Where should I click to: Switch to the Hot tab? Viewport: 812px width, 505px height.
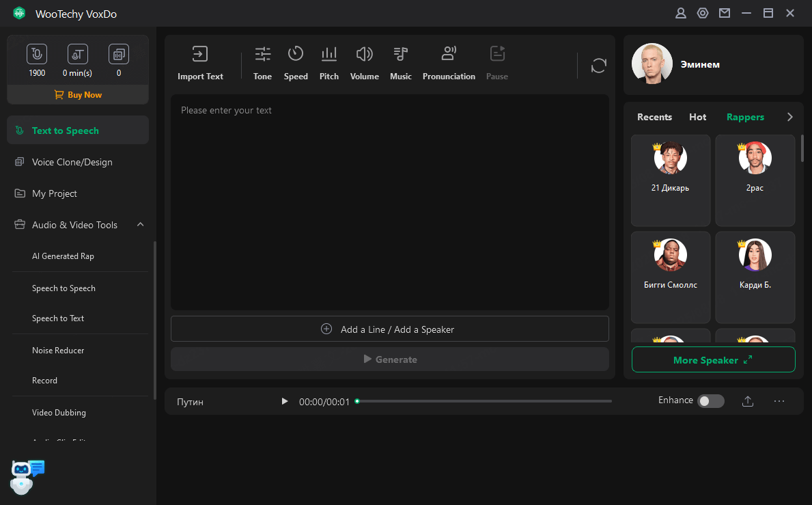click(697, 117)
